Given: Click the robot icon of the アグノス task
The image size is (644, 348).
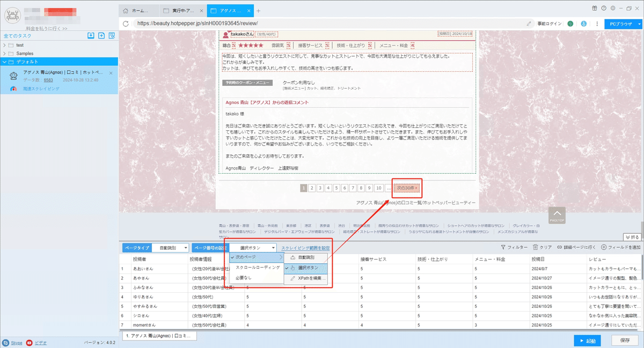Looking at the screenshot, I should [14, 76].
